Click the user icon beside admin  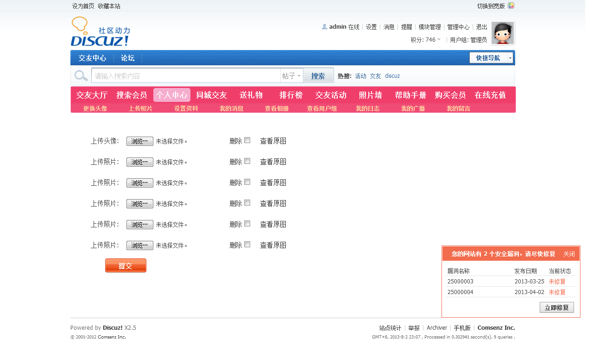(324, 27)
